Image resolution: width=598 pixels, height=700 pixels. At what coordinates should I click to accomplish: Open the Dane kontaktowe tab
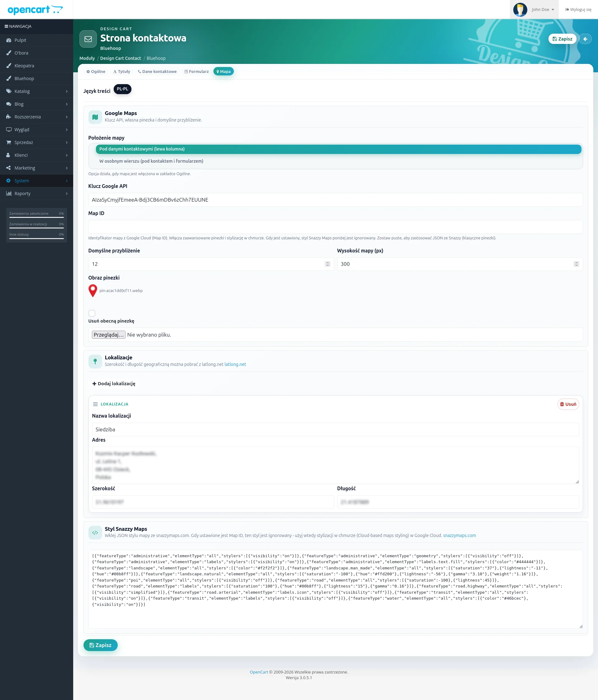(x=157, y=72)
